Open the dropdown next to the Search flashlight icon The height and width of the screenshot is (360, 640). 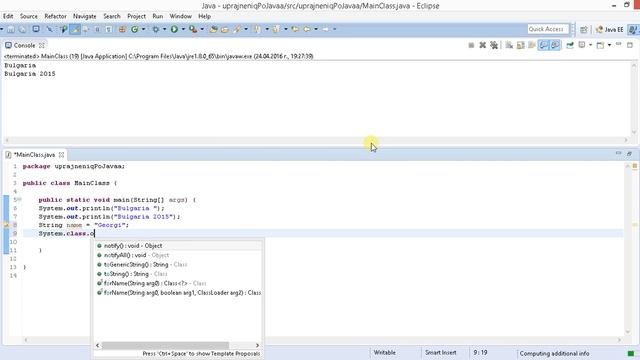pyautogui.click(x=246, y=29)
